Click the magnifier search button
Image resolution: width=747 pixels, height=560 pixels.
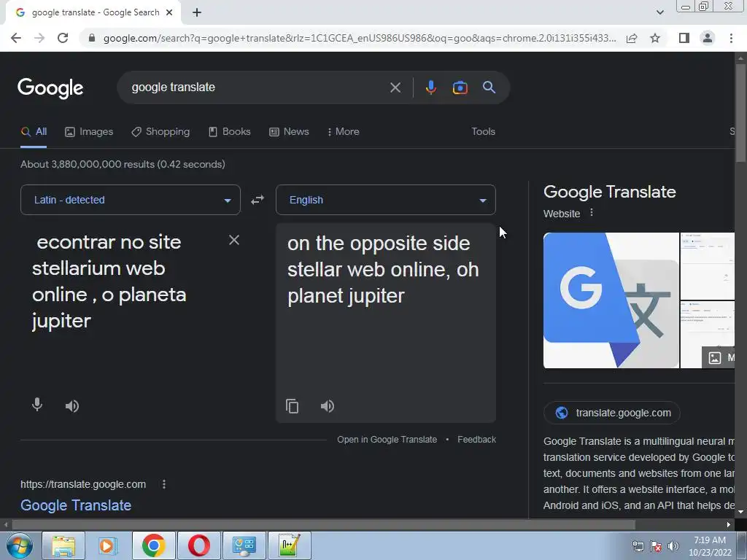tap(489, 87)
